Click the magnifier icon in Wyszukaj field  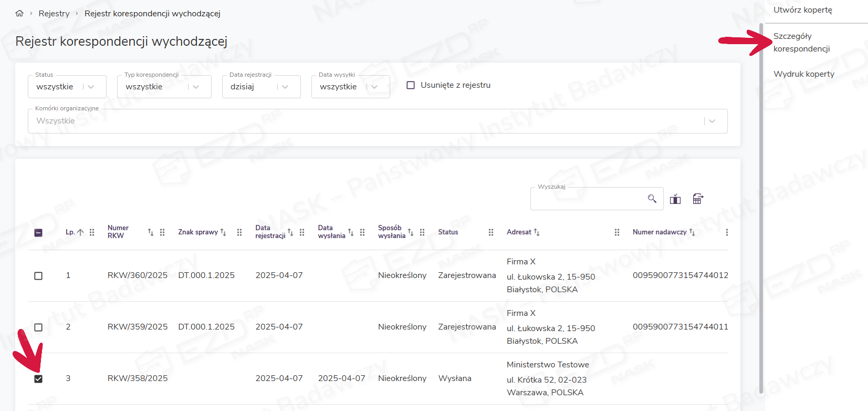652,199
